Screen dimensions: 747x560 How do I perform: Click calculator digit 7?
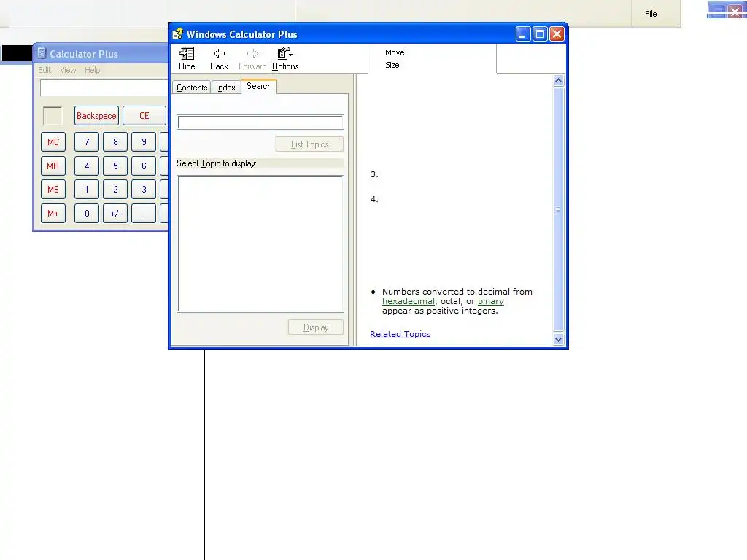[x=87, y=142]
